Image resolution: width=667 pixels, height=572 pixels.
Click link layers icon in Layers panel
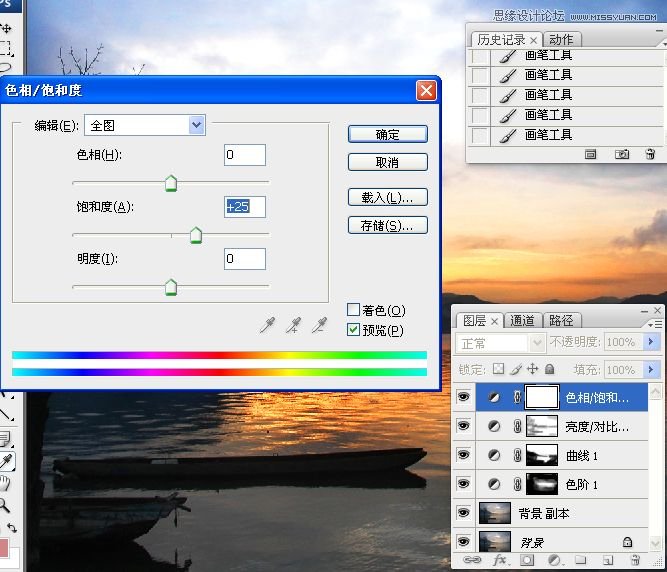(x=472, y=560)
